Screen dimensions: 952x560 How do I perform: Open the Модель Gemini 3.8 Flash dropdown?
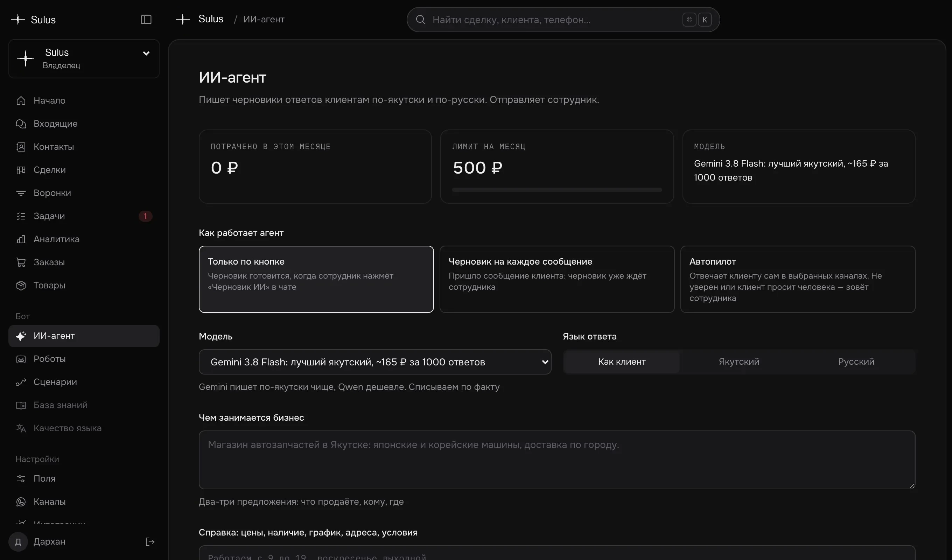coord(375,362)
